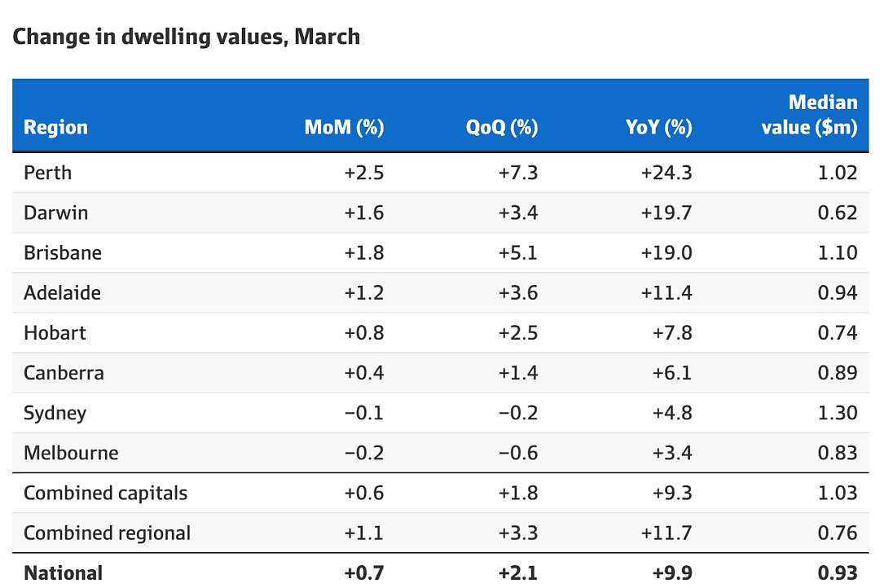This screenshot has height=588, width=880.
Task: Select the Darwin row label
Action: click(55, 213)
